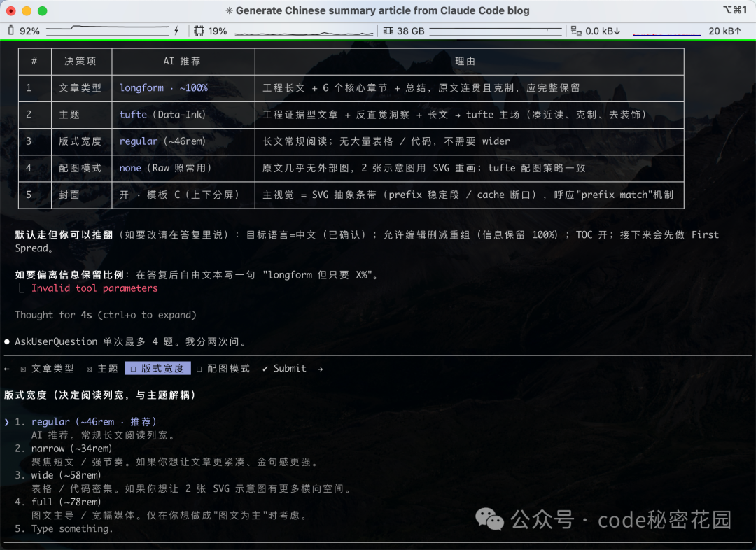Viewport: 756px width, 550px height.
Task: Open the 主题 question tab
Action: 102,368
